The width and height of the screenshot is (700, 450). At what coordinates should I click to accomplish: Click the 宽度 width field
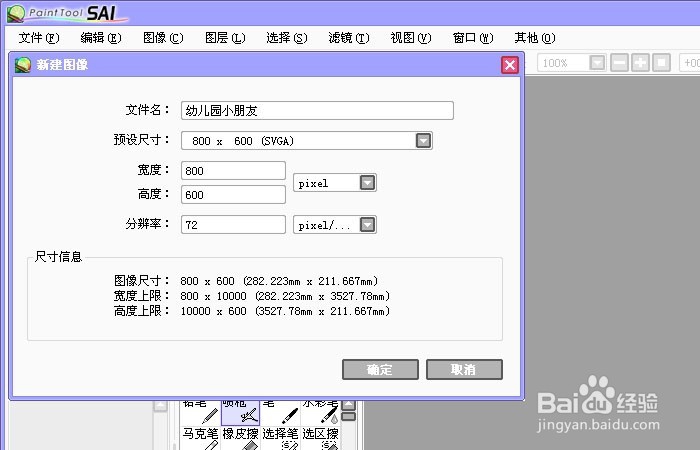[x=233, y=171]
